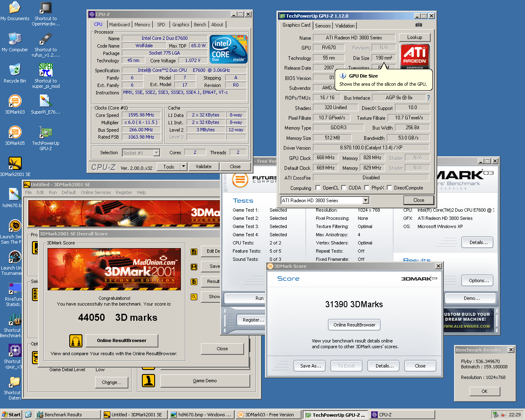Launch TechPowerUp GPU-Z desktop shortcut

[46, 139]
